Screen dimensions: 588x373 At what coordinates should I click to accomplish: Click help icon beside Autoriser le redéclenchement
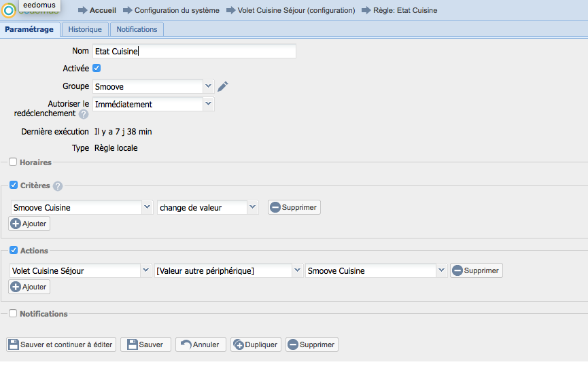pyautogui.click(x=84, y=114)
